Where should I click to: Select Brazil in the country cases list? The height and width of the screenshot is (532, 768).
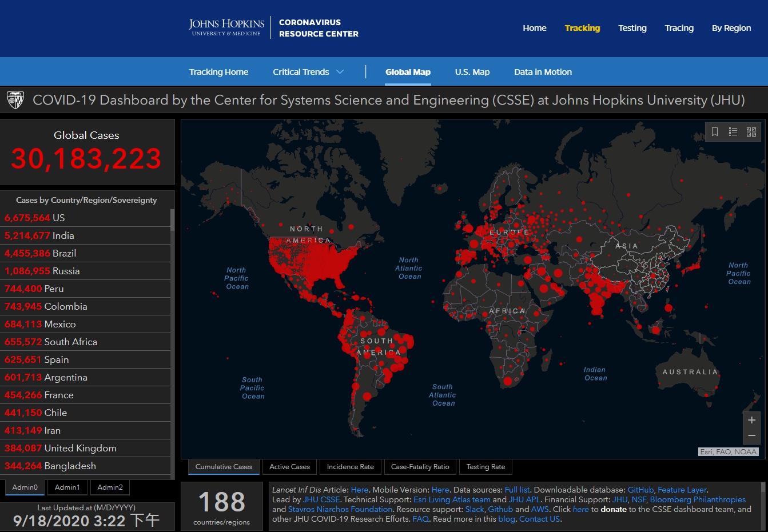coord(85,253)
